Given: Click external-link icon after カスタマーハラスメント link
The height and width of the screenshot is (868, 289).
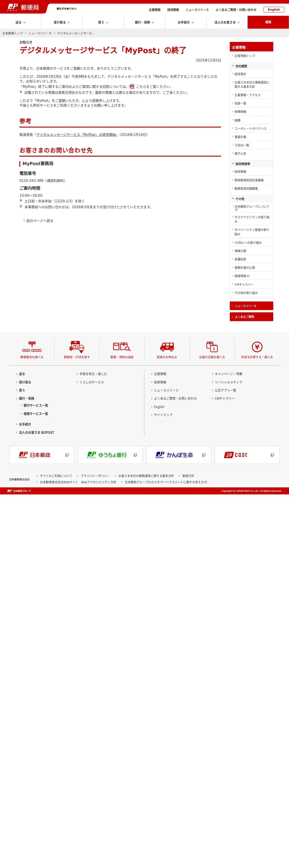Looking at the screenshot, I should (206, 482).
